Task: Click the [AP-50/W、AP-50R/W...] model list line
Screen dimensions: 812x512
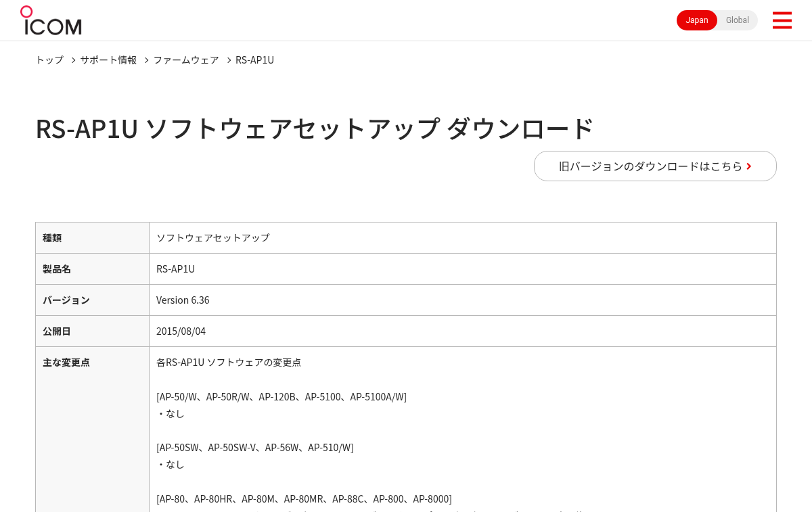Action: coord(281,397)
